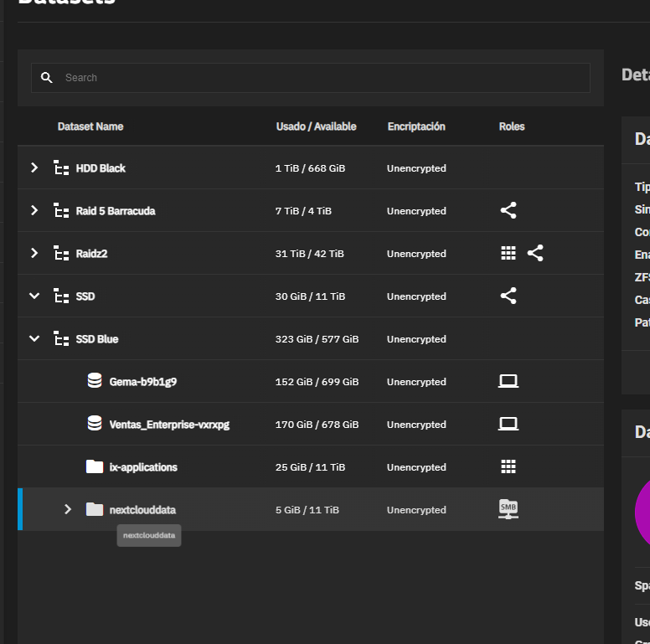The height and width of the screenshot is (644, 650).
Task: Select the Raidz2 dataset name
Action: point(91,254)
